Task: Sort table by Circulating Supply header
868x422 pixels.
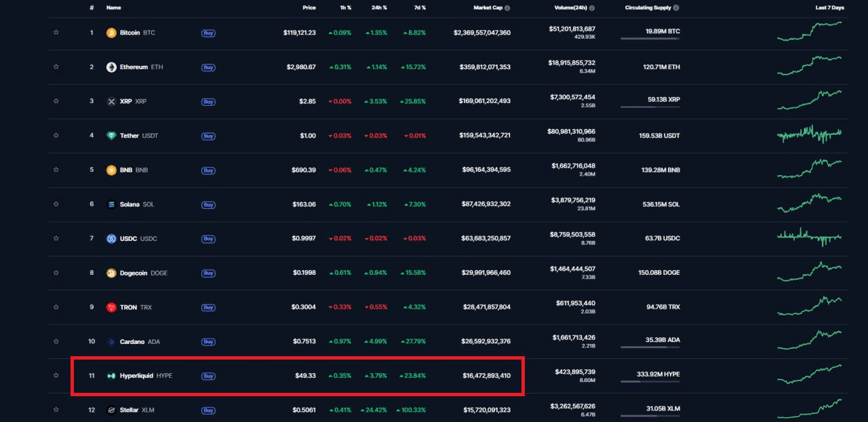Action: click(x=648, y=8)
